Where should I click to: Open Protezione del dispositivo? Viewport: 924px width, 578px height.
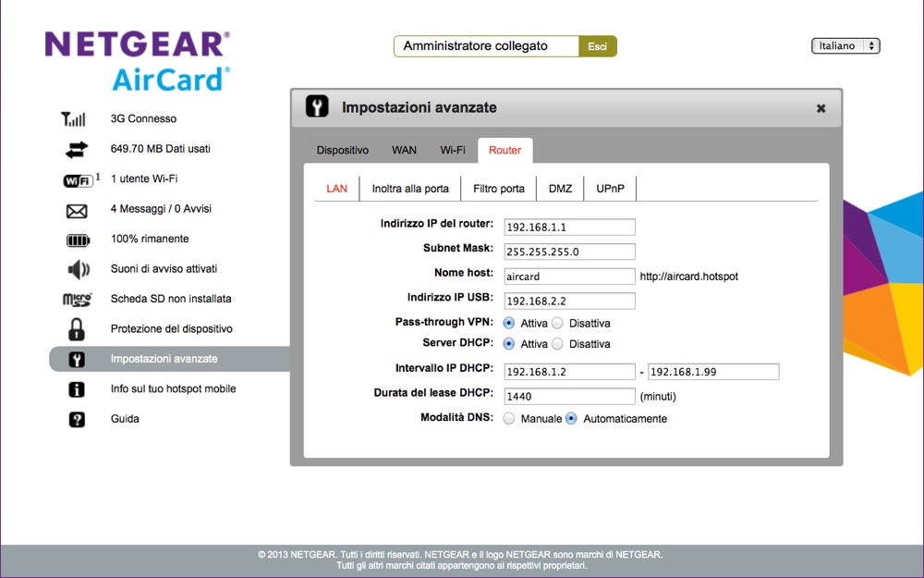click(x=172, y=329)
